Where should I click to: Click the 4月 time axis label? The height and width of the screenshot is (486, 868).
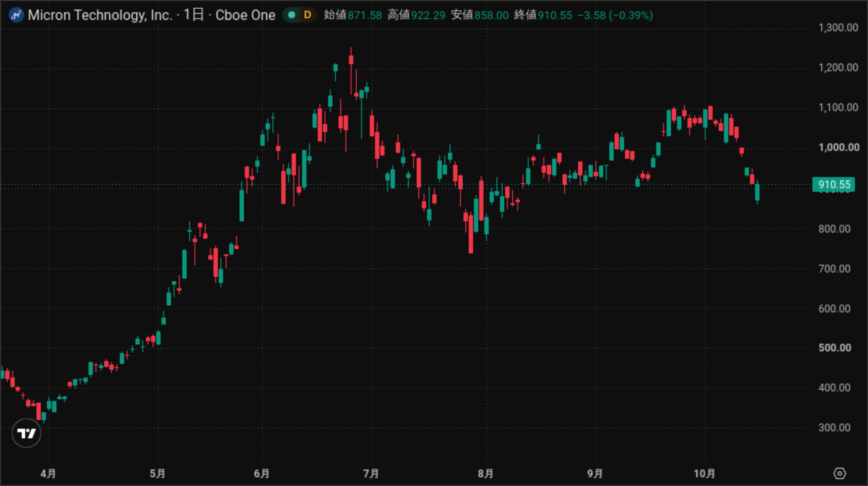pos(48,473)
